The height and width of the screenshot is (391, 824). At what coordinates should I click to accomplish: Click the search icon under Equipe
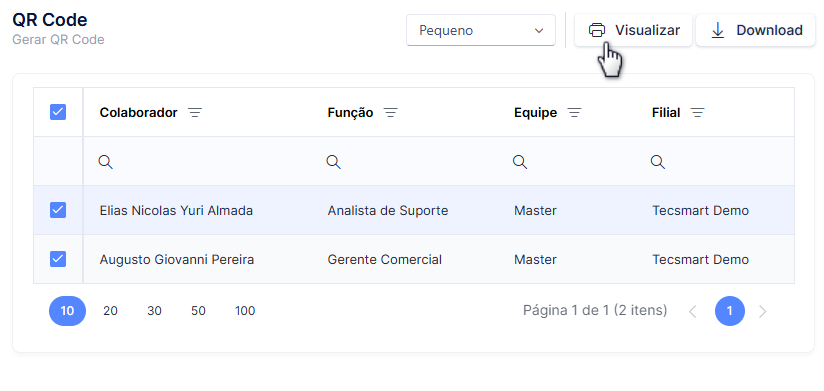[x=520, y=162]
